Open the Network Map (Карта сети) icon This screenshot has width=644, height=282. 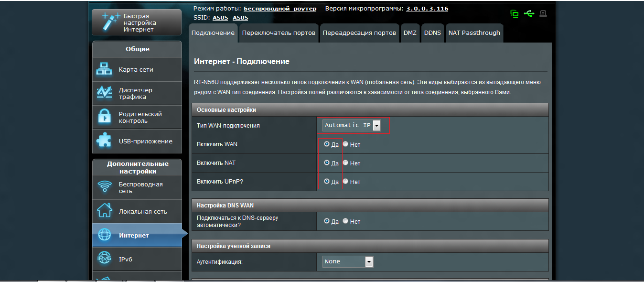click(104, 69)
